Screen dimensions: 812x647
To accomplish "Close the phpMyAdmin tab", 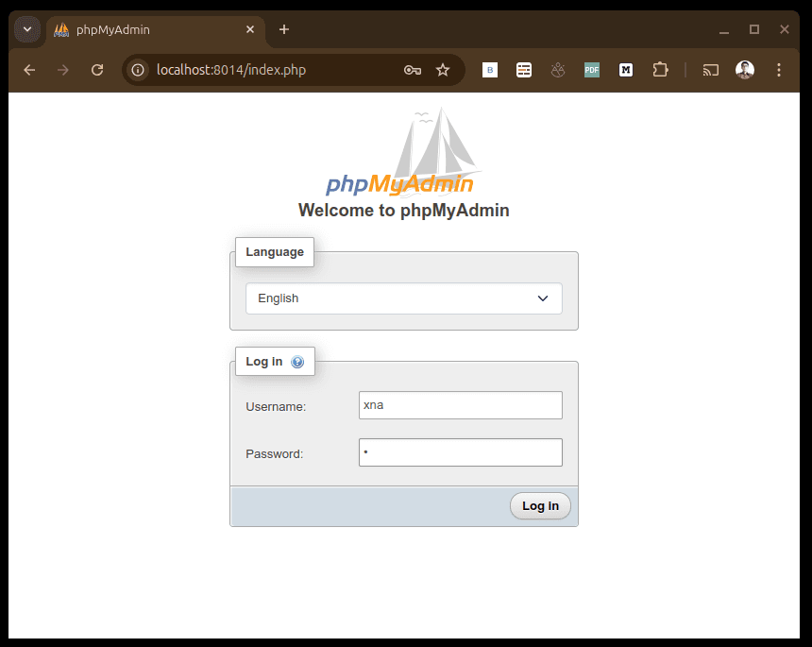I will tap(250, 29).
